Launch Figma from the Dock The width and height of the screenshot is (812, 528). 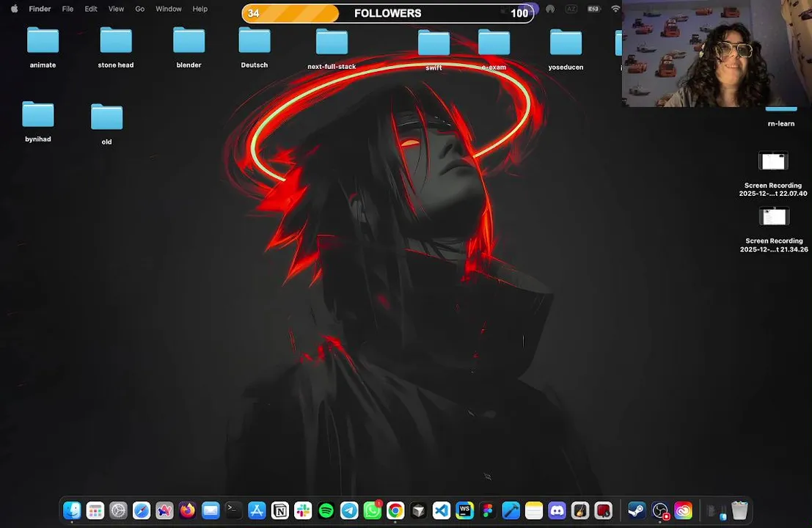[x=488, y=511]
